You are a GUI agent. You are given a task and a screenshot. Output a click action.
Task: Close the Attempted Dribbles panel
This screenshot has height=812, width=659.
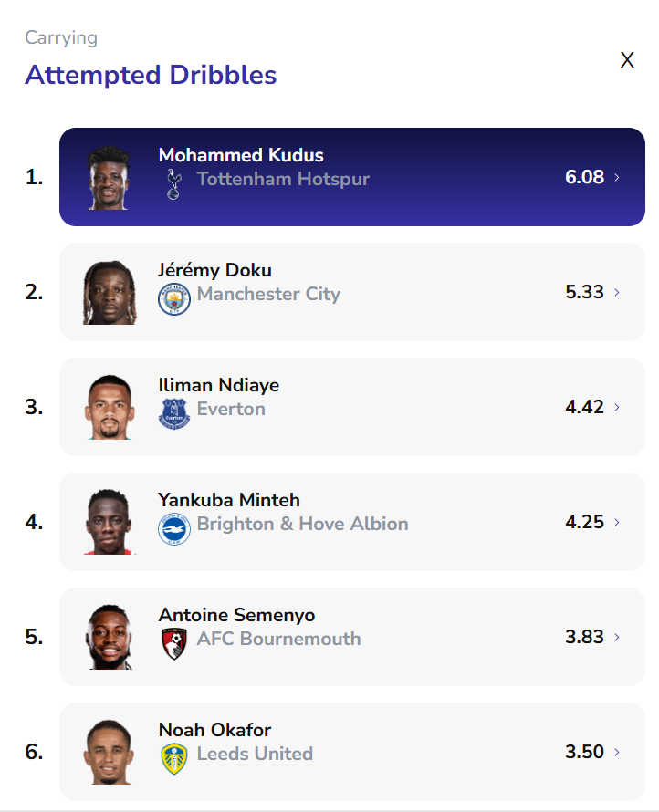pos(627,60)
